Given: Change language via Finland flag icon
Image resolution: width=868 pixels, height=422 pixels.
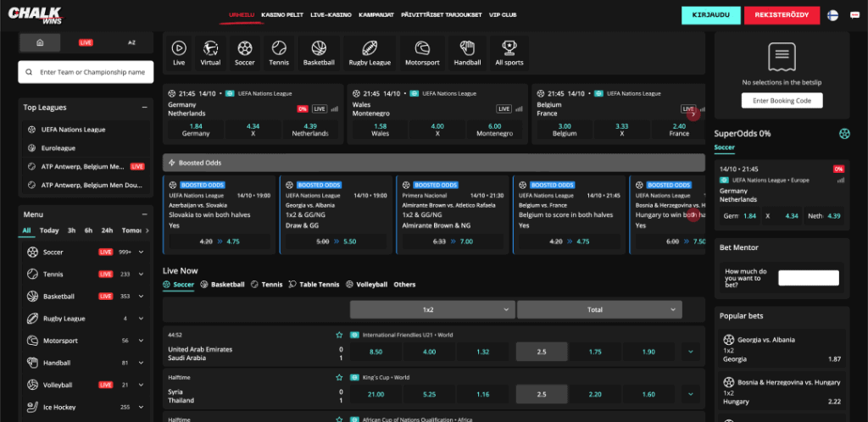Looking at the screenshot, I should (832, 15).
